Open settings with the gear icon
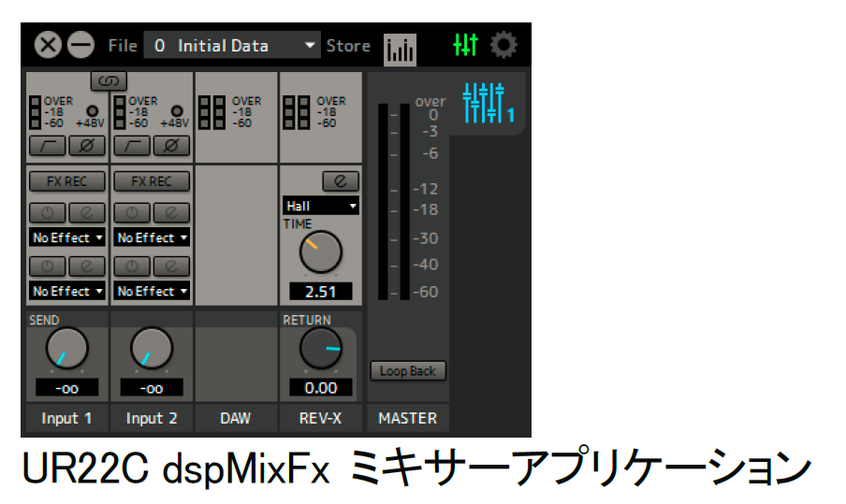Viewport: 846px width, 504px height. click(503, 45)
